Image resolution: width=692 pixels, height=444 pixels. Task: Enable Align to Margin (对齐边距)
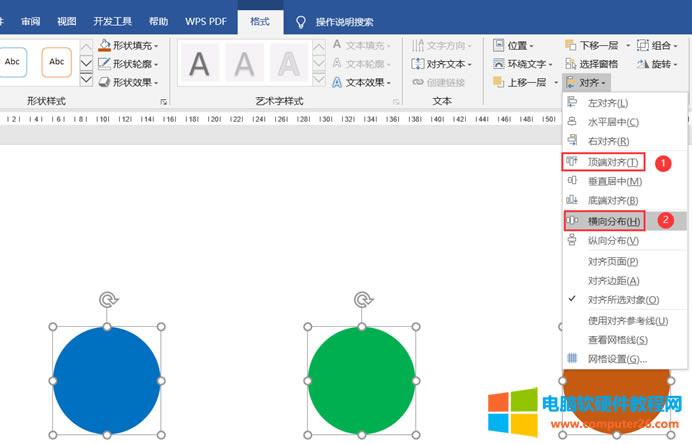pyautogui.click(x=625, y=280)
